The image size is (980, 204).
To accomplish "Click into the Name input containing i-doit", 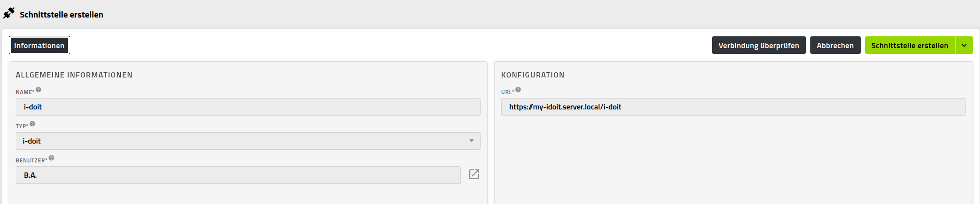I will 248,107.
